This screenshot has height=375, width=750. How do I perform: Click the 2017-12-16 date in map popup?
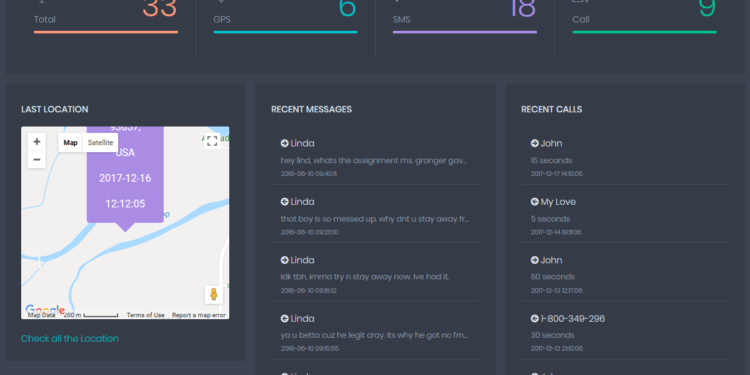pyautogui.click(x=125, y=178)
